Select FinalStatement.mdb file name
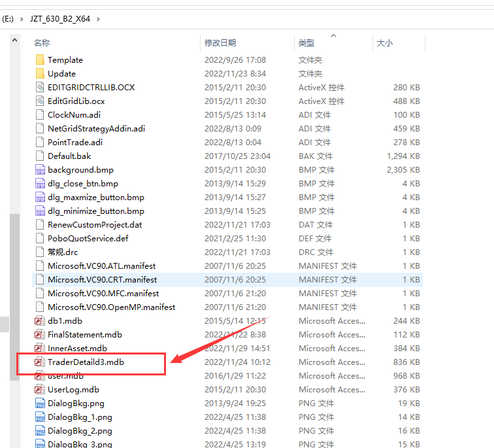The width and height of the screenshot is (494, 448). pos(85,334)
